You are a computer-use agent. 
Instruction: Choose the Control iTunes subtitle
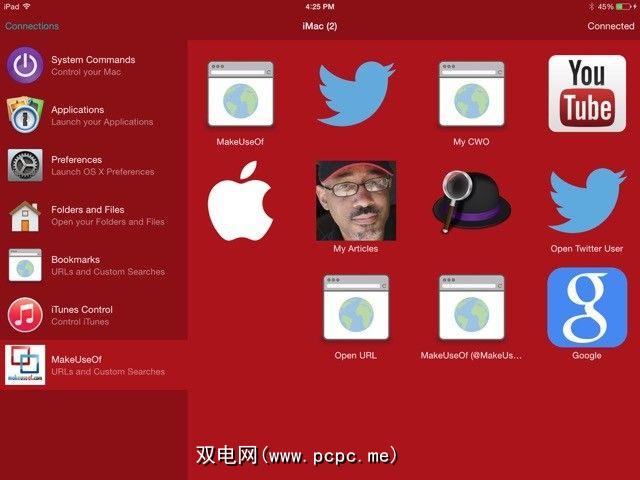[x=80, y=322]
